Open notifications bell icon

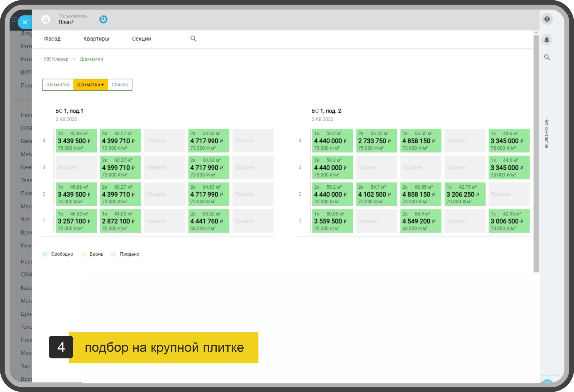click(547, 40)
